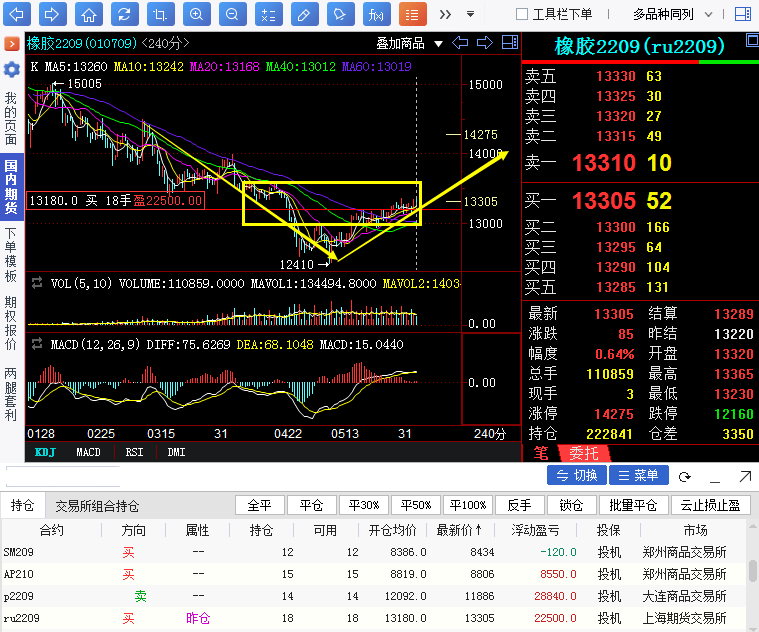The height and width of the screenshot is (632, 759).
Task: Open the f(x) formula indicator tool
Action: tap(375, 14)
